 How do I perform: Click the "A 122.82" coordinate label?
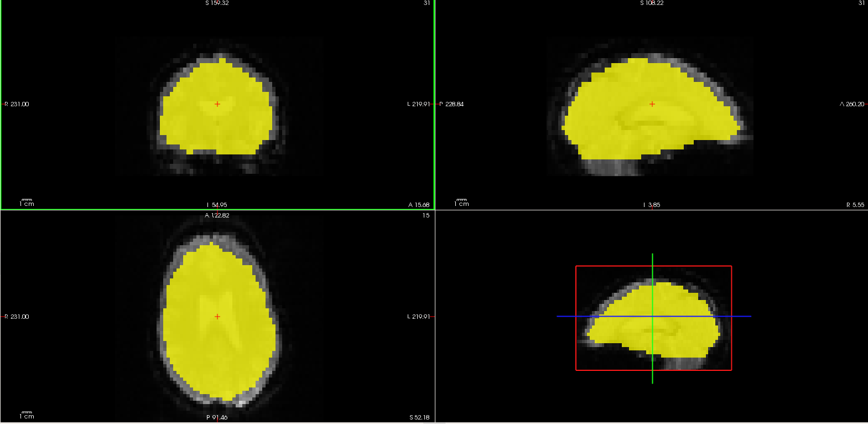pos(217,215)
